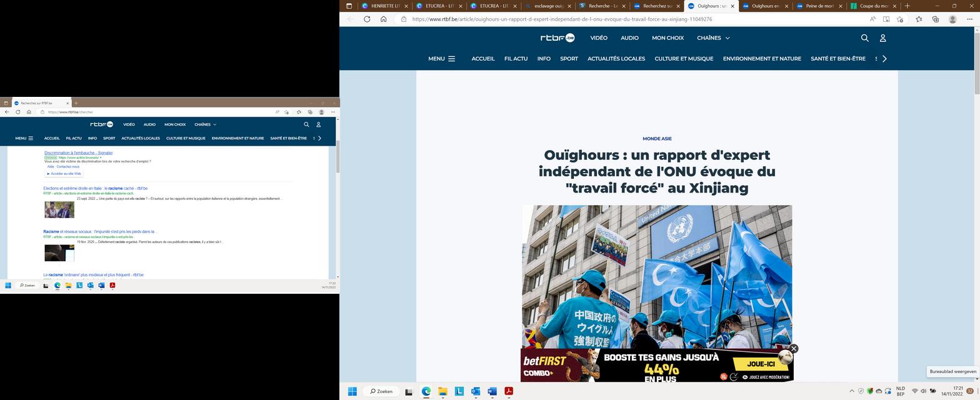Click thumbnail of Elections en Italie result
This screenshot has width=980, height=400.
pyautogui.click(x=59, y=209)
